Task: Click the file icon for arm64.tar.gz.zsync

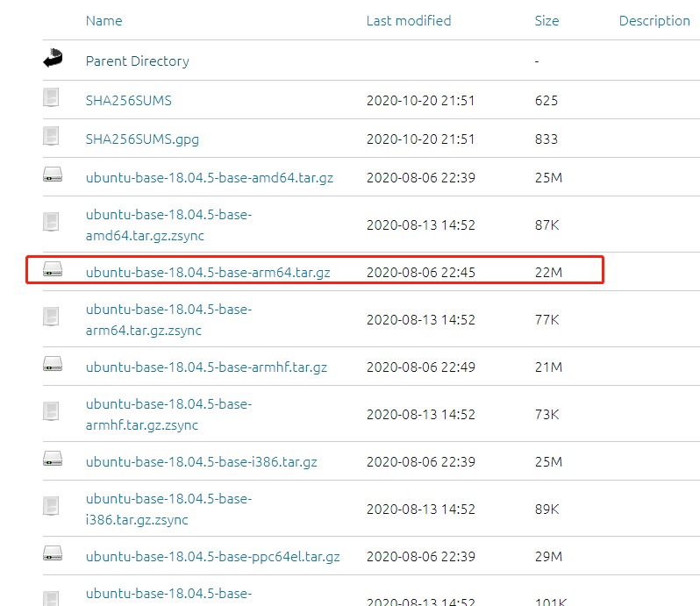Action: [x=51, y=317]
